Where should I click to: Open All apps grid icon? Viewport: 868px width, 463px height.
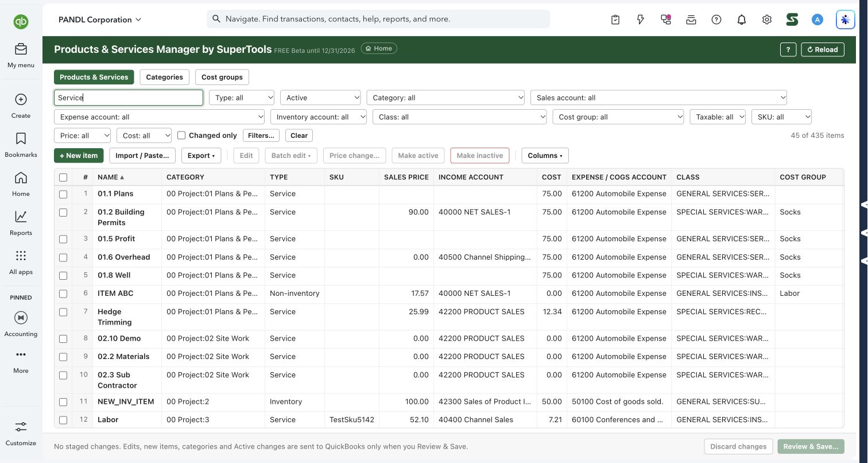(x=21, y=256)
